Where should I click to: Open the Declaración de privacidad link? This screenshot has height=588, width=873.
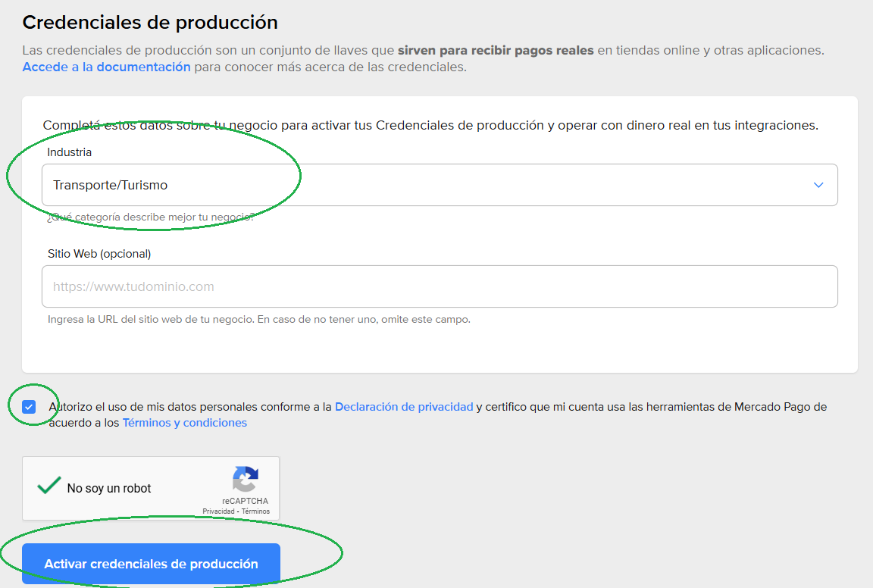tap(404, 406)
